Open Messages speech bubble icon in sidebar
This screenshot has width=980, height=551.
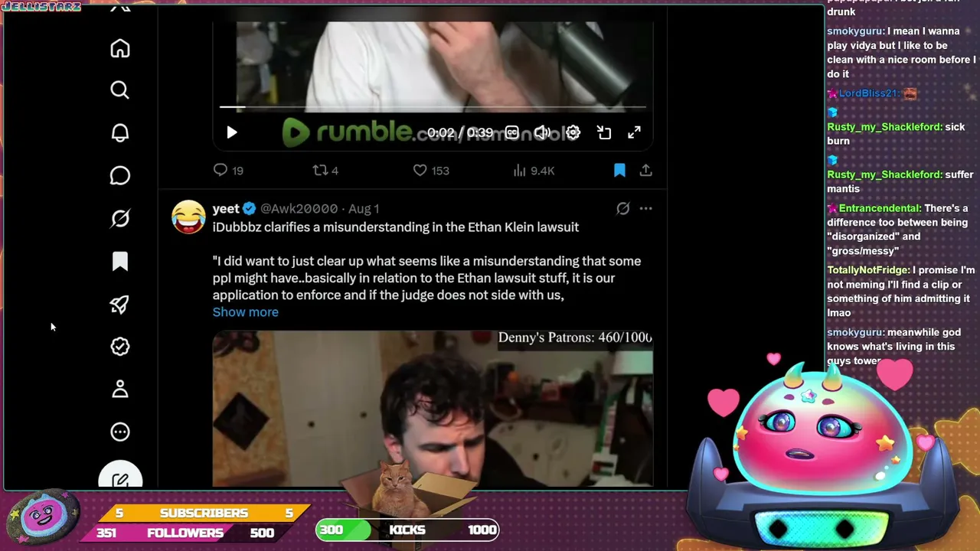tap(120, 176)
